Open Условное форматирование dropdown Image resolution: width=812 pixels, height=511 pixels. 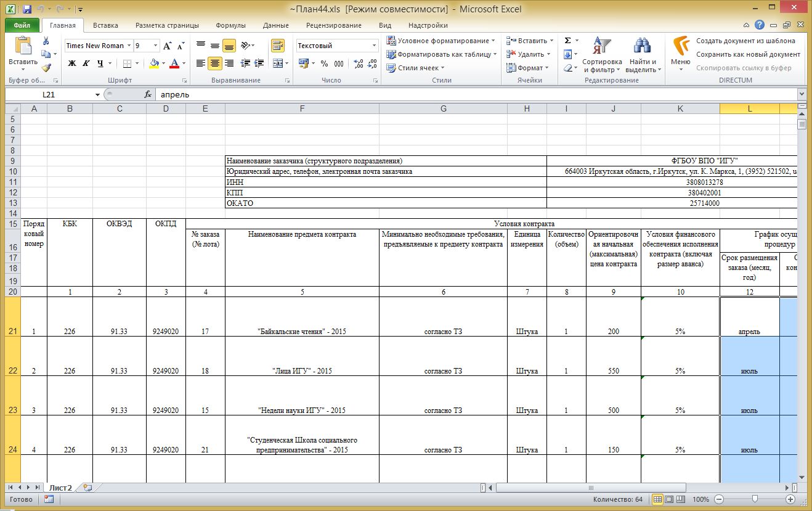441,41
